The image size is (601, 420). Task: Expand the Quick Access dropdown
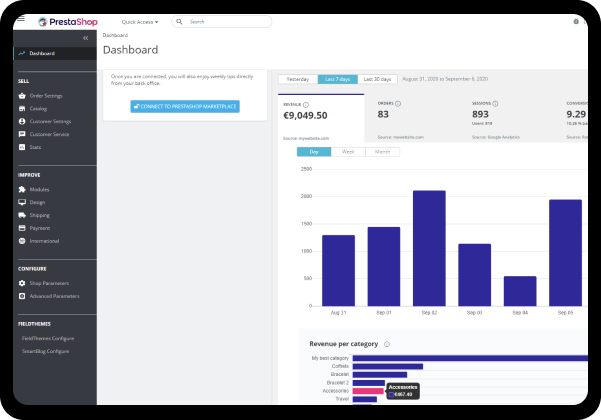[140, 21]
